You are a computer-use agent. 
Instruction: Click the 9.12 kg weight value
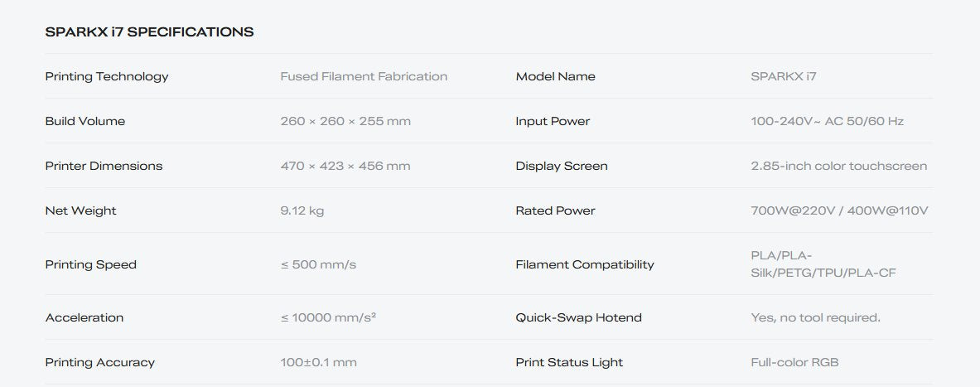[302, 210]
